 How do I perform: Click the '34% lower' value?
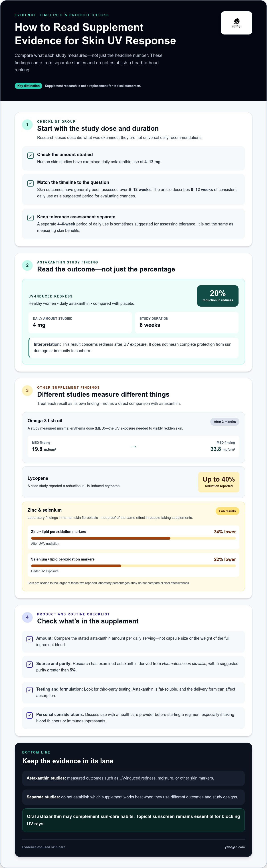click(225, 532)
